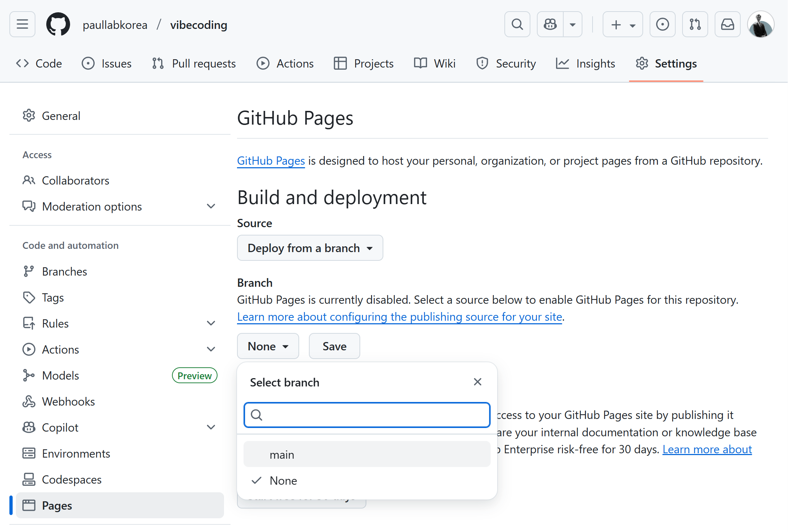Screen dimensions: 788x532
Task: Click the Save button
Action: tap(334, 346)
